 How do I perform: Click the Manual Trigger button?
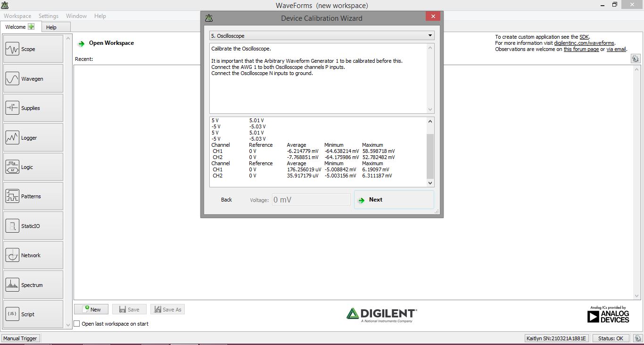coord(20,338)
